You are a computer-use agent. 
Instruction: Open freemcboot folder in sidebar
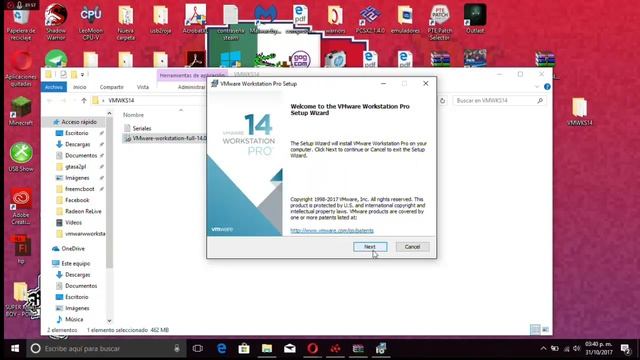(x=80, y=189)
